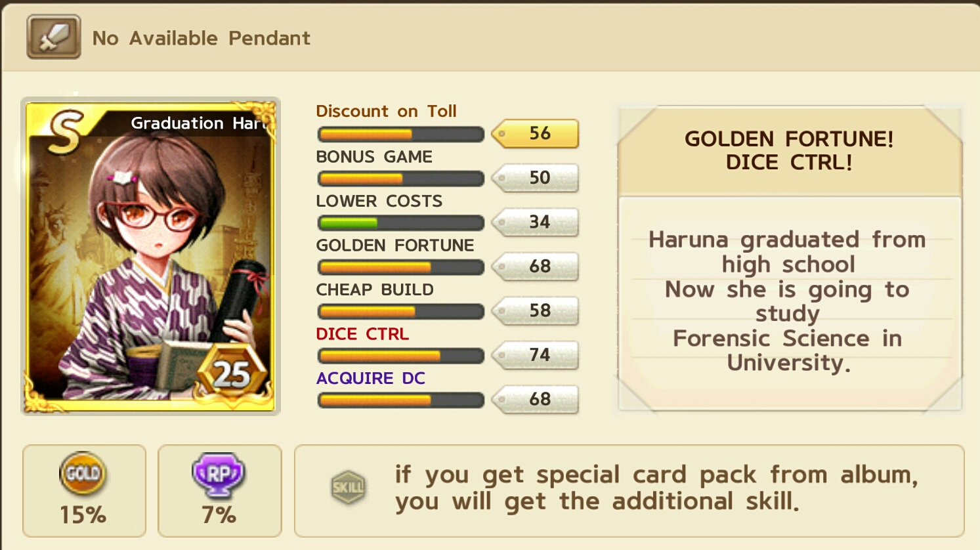Click the GOLDEN FORTUNE stat label
980x550 pixels.
tap(395, 245)
